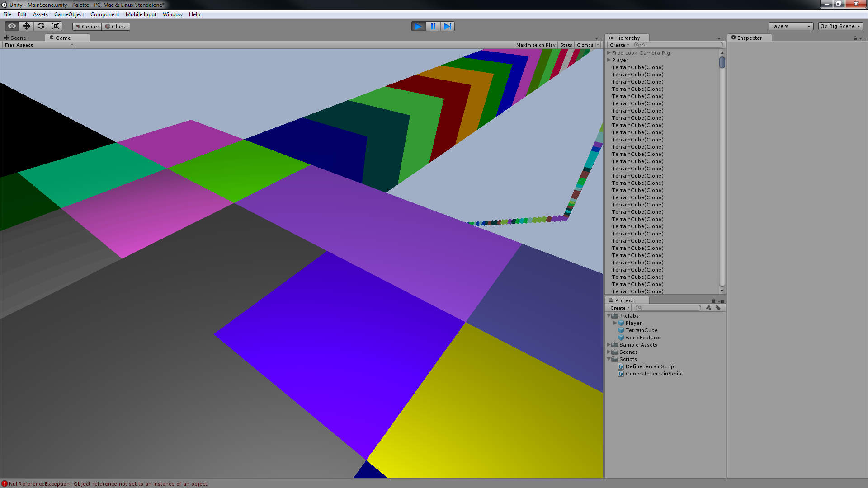Select GenerateTerrainScript C# file icon
The width and height of the screenshot is (868, 488).
tap(621, 374)
